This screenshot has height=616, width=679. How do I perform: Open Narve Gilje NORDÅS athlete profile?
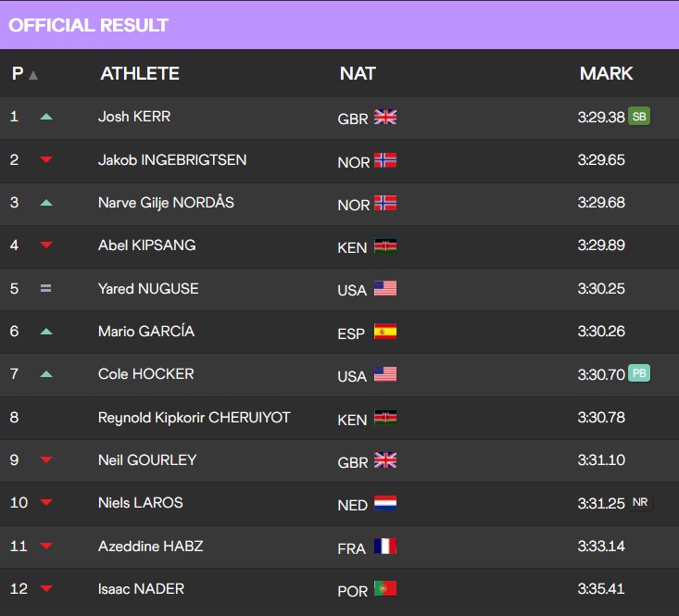[x=166, y=203]
